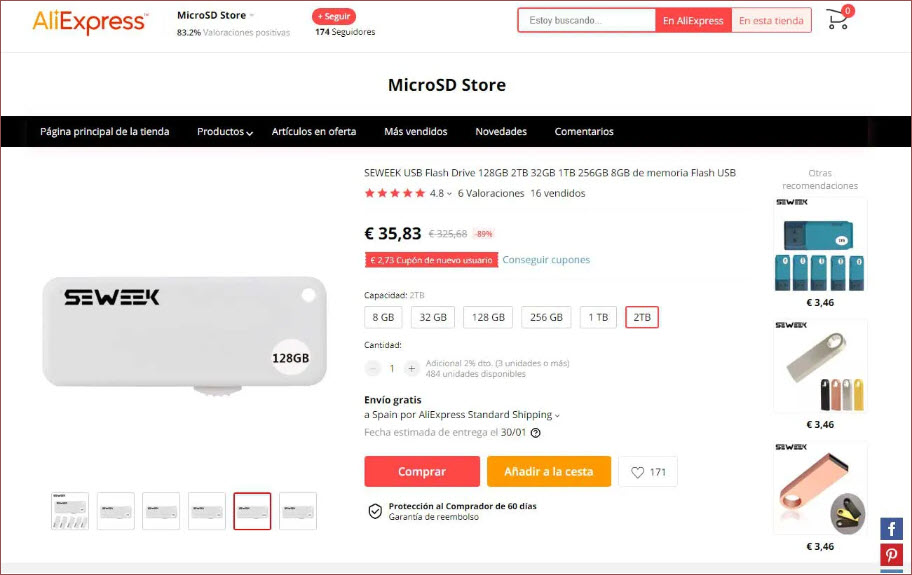Select 8 GB capacity option
The width and height of the screenshot is (912, 575).
click(383, 317)
